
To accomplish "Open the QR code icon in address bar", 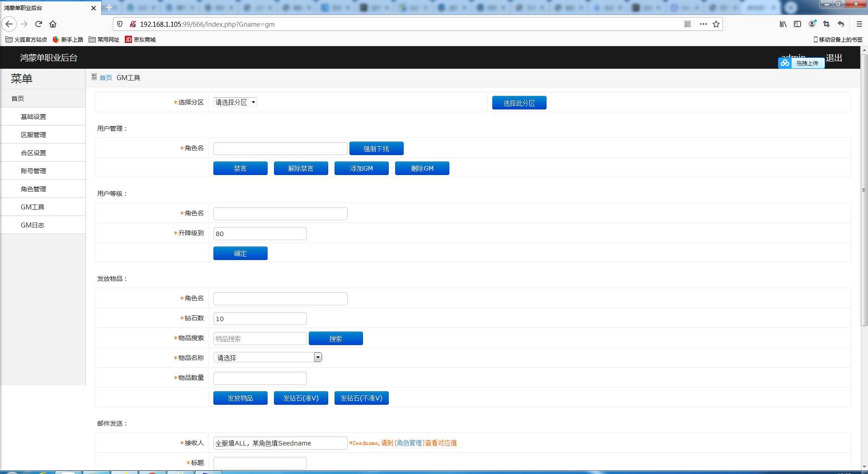I will click(688, 24).
